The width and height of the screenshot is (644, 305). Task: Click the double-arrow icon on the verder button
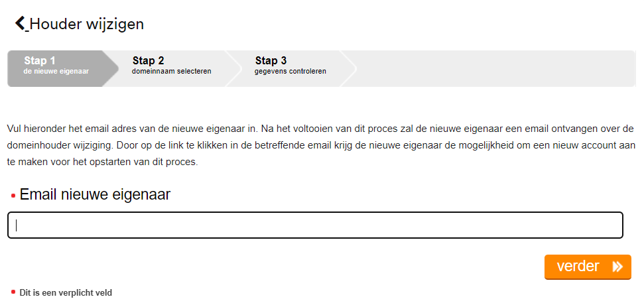(x=617, y=267)
